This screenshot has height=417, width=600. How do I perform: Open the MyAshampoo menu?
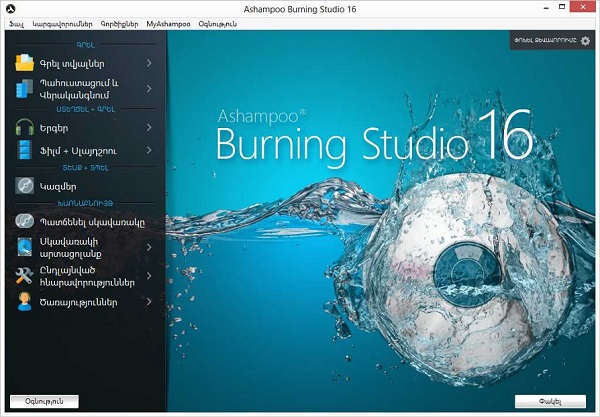click(x=168, y=24)
